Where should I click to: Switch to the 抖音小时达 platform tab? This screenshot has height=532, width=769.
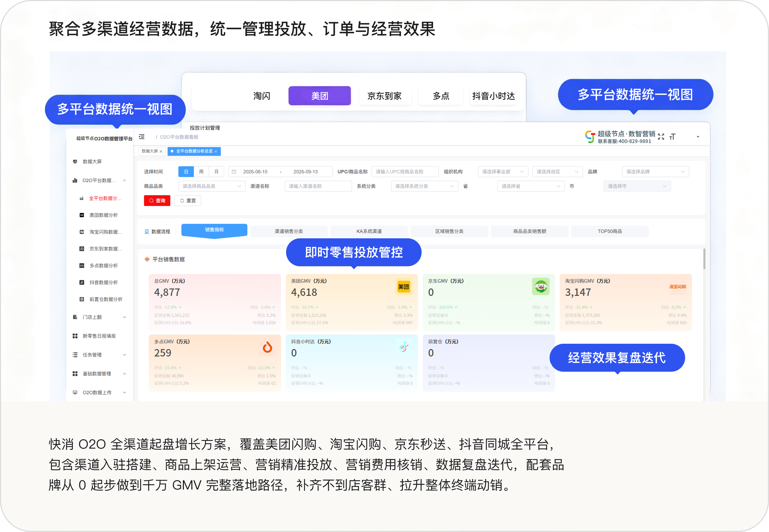(x=493, y=96)
